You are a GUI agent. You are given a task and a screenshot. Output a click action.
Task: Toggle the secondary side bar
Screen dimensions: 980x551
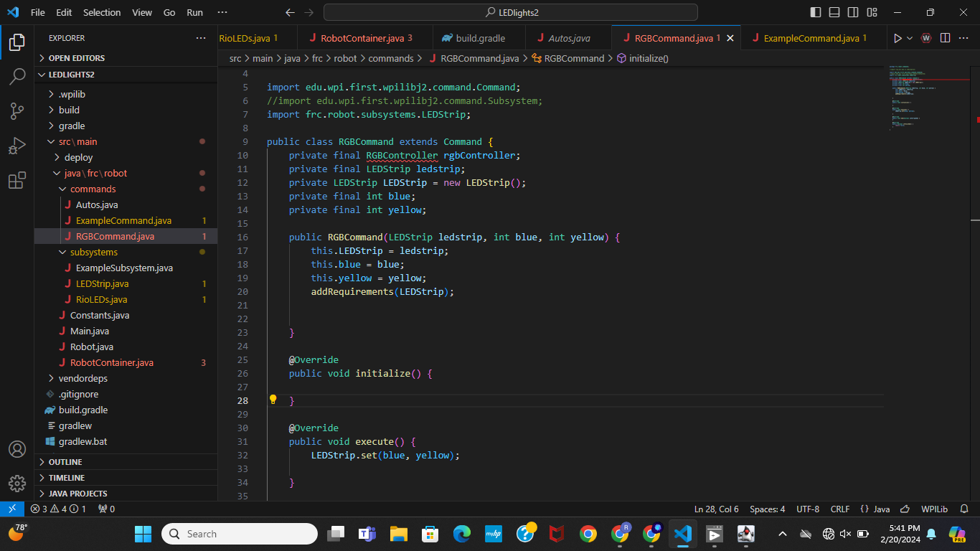853,12
